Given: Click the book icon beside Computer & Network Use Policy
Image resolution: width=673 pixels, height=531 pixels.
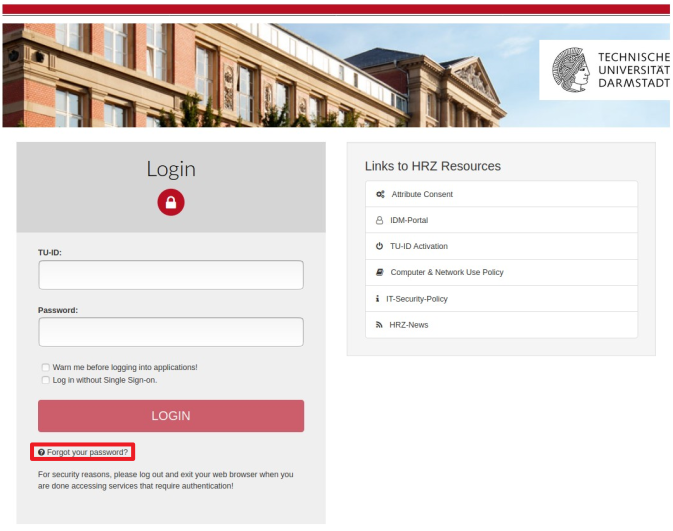Looking at the screenshot, I should coord(379,272).
